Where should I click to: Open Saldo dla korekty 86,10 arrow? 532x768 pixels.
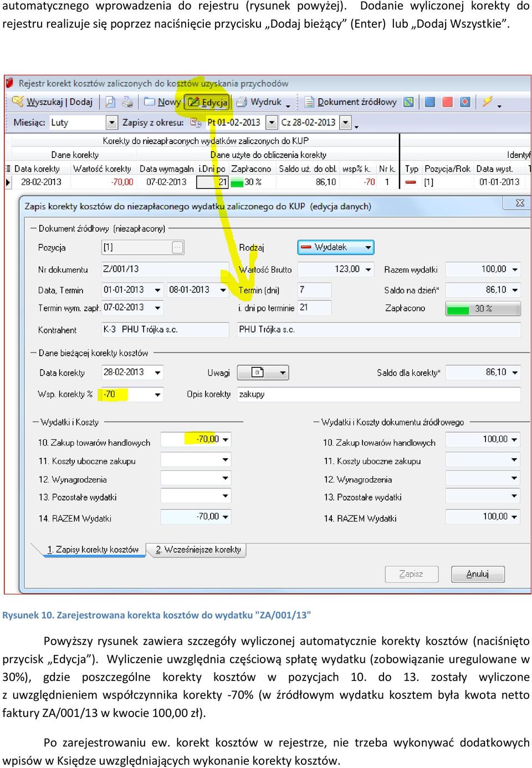515,372
